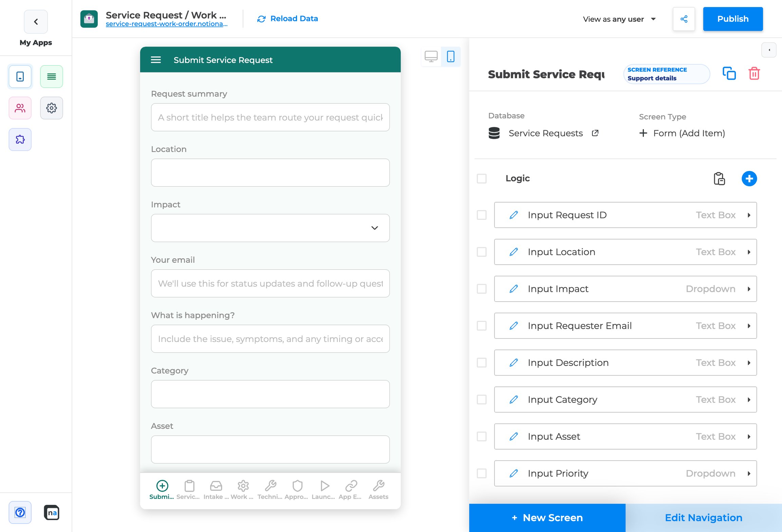
Task: Expand Input Location arrow
Action: (x=749, y=252)
